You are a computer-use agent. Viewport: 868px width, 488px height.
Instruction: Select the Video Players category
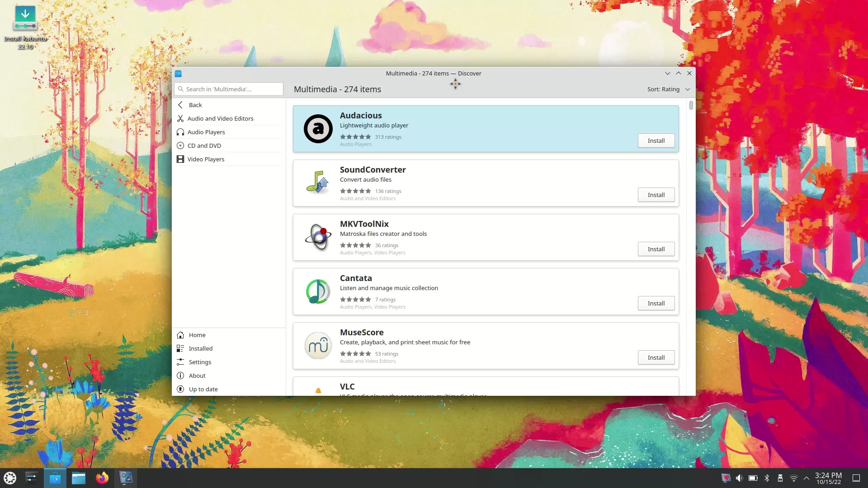(206, 159)
